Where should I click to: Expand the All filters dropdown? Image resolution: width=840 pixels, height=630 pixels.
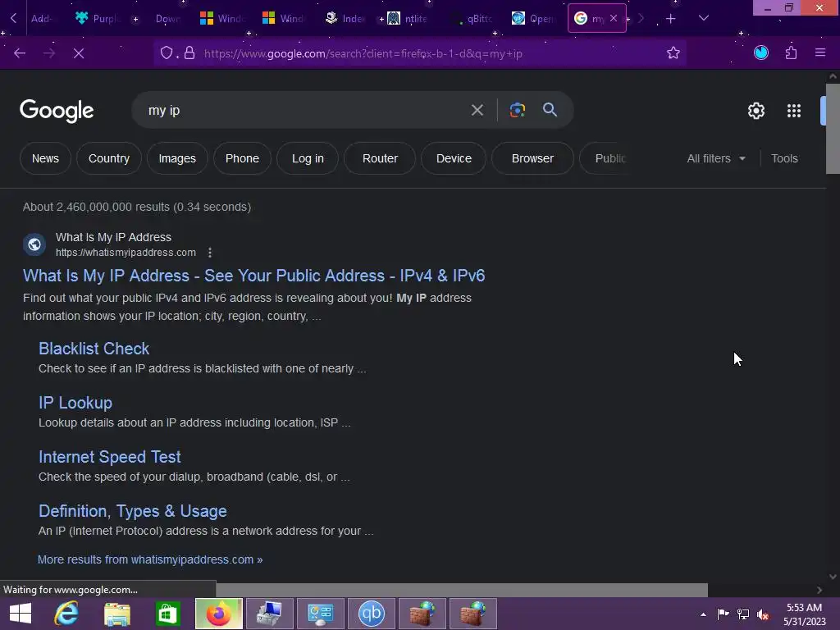coord(715,158)
